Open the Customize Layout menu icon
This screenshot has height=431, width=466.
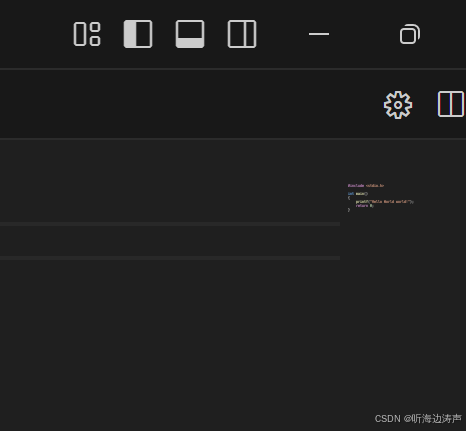(87, 34)
